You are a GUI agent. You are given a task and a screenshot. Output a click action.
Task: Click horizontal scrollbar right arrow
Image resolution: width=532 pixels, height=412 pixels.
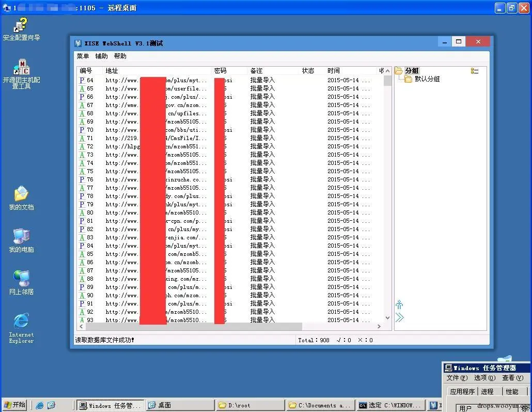point(379,326)
